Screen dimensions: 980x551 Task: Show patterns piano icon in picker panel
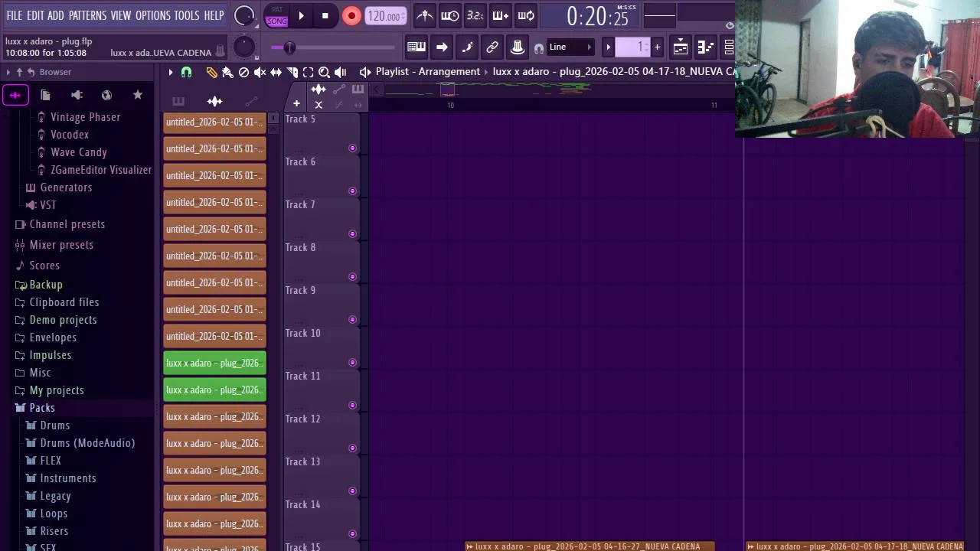coord(178,101)
